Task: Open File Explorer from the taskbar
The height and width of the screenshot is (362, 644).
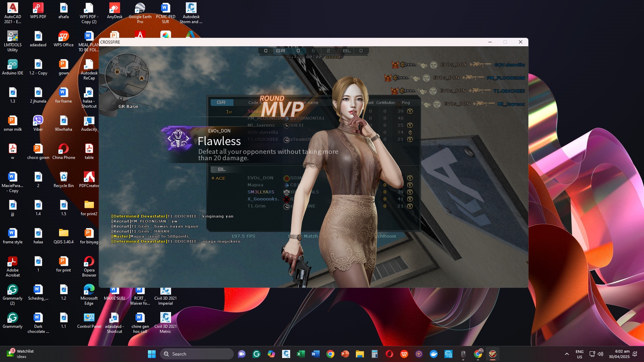Action: (x=360, y=354)
